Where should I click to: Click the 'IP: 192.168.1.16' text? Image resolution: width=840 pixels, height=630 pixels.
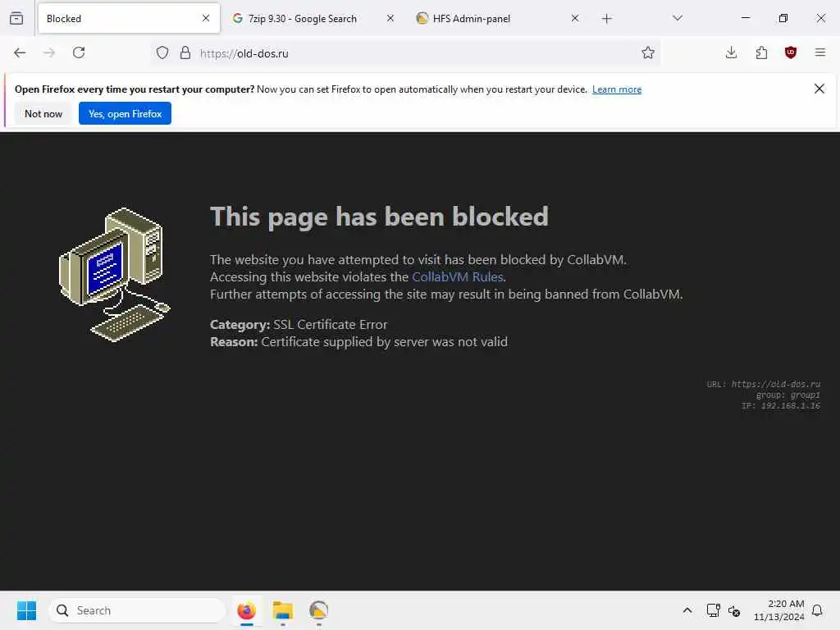click(x=781, y=406)
